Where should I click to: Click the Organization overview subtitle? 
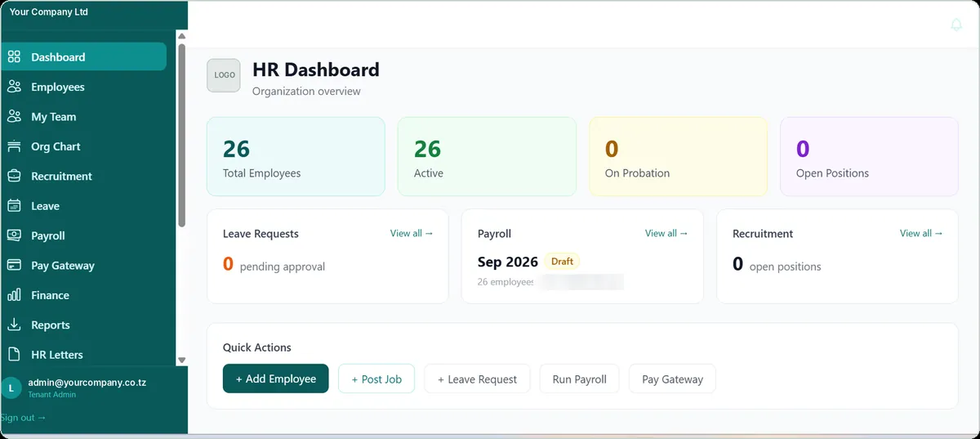point(306,92)
